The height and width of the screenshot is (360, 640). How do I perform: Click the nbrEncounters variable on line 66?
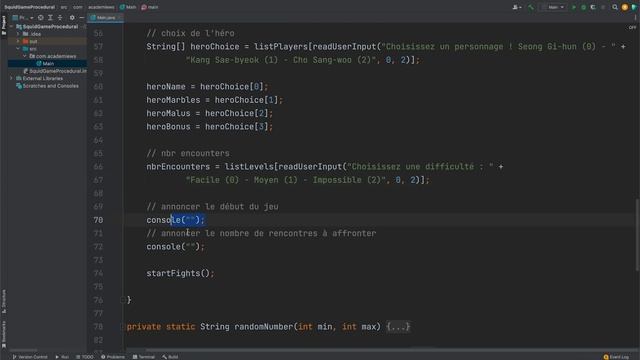coord(178,167)
